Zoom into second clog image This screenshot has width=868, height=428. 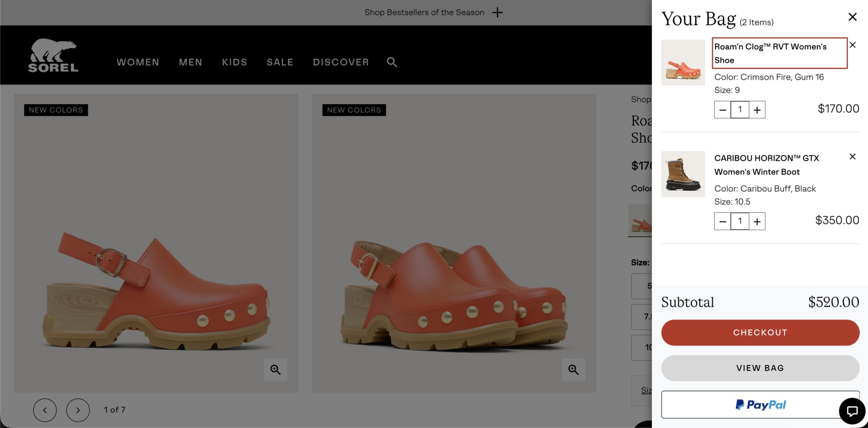[x=573, y=370]
